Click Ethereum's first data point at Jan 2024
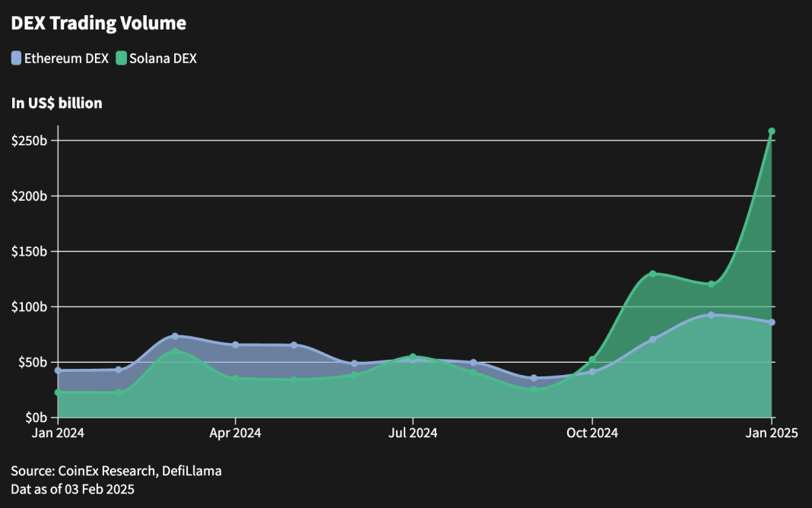 [58, 370]
